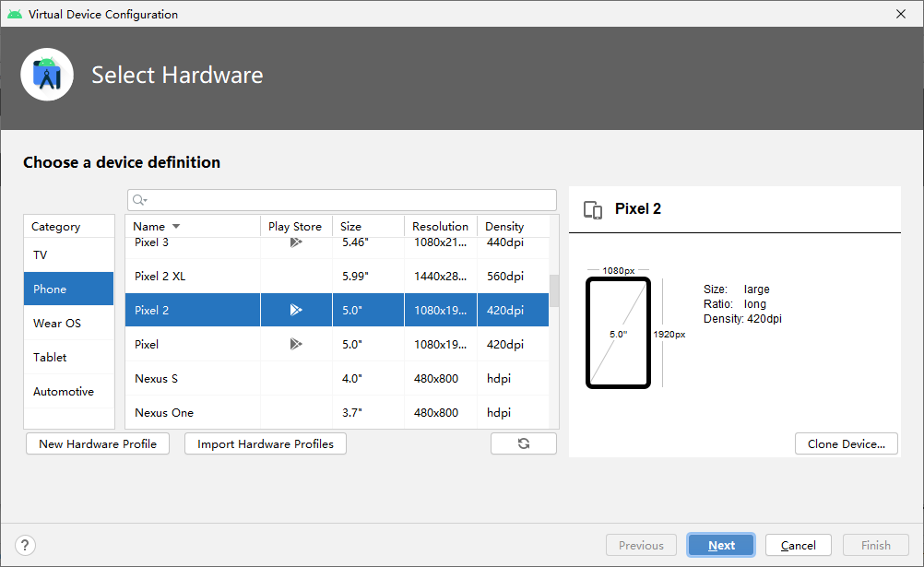Click the Play Store icon in Pixel row
924x567 pixels.
coord(296,344)
